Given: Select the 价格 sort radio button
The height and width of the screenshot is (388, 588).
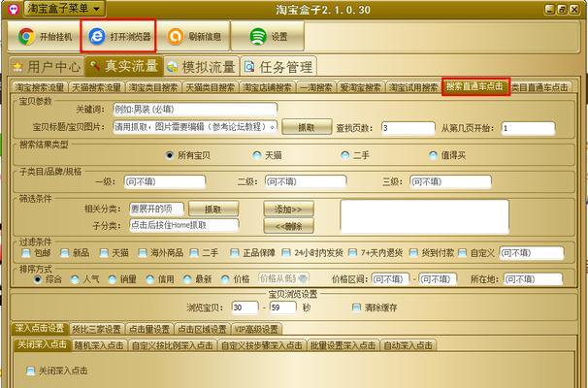Looking at the screenshot, I should (225, 279).
